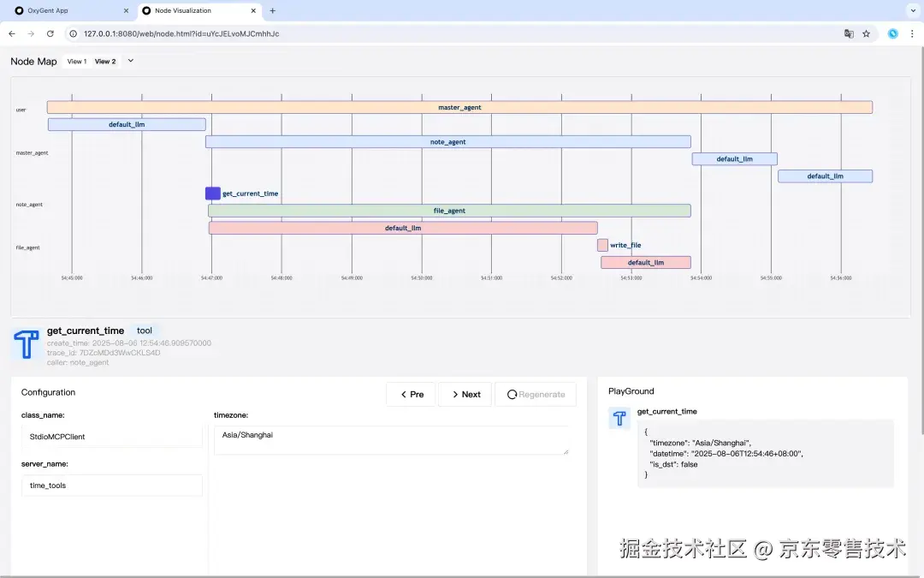The height and width of the screenshot is (578, 924).
Task: Click the get_current_time tool icon in header
Action: click(27, 344)
